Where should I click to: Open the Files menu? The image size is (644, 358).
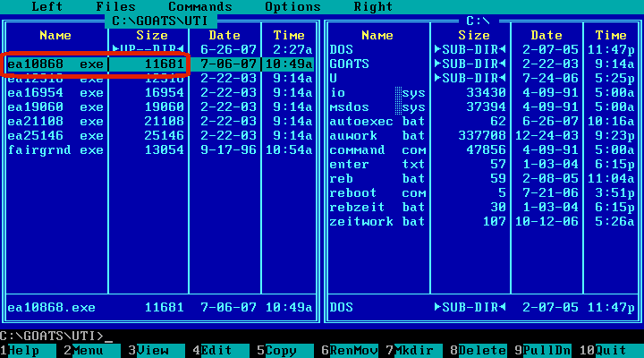tap(115, 6)
